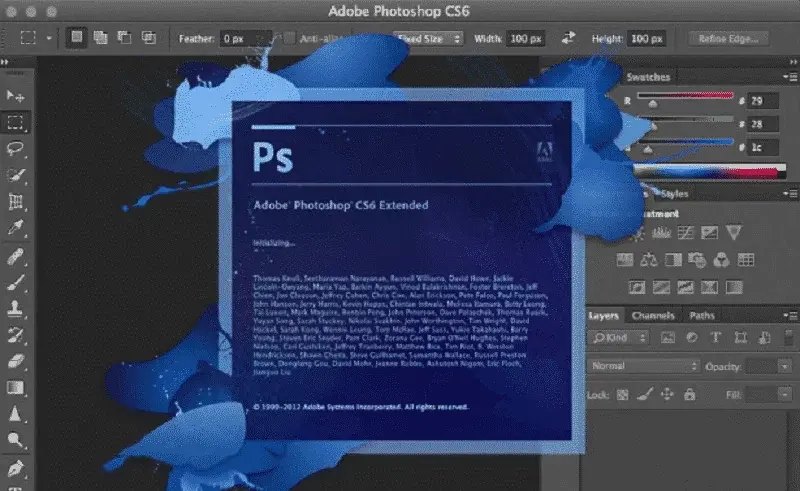Click the Intersect with selection icon

[149, 38]
